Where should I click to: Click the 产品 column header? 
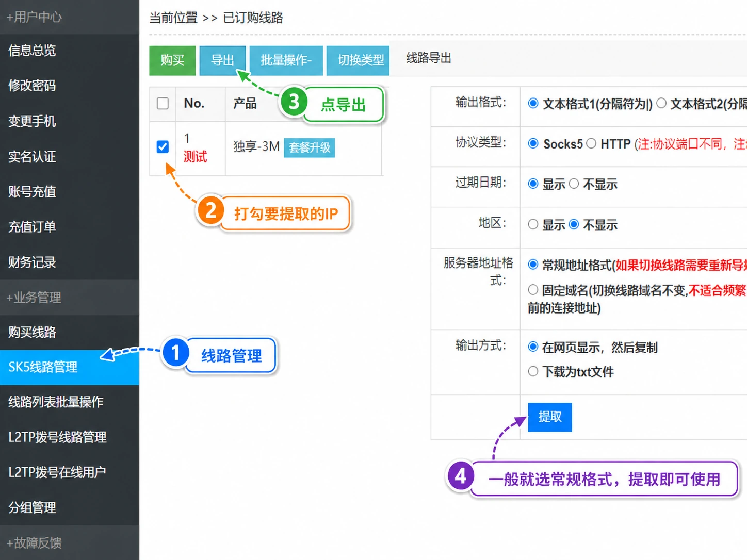tap(245, 103)
